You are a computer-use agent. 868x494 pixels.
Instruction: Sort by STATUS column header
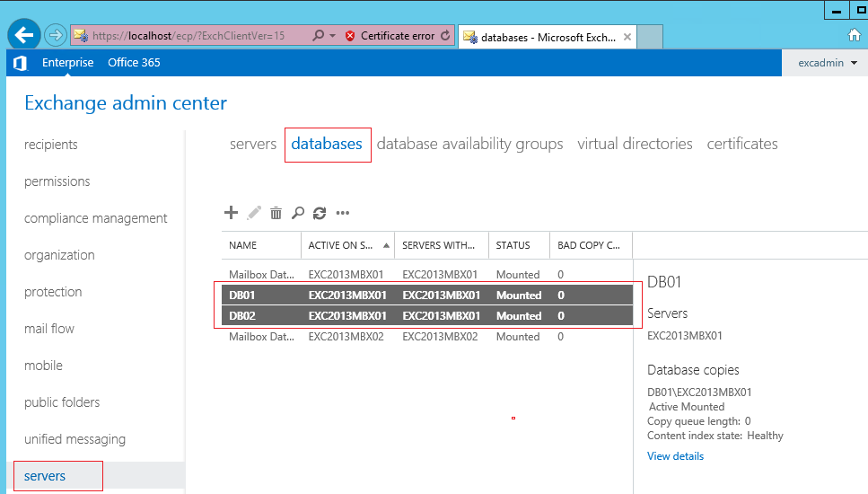click(x=519, y=245)
